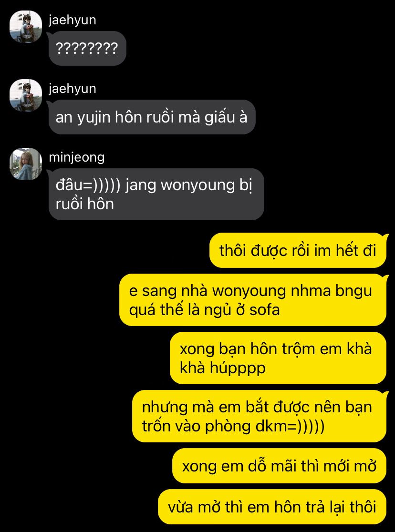Open jaehyun's avatar beside the question marks message
395x532 pixels.
click(25, 27)
